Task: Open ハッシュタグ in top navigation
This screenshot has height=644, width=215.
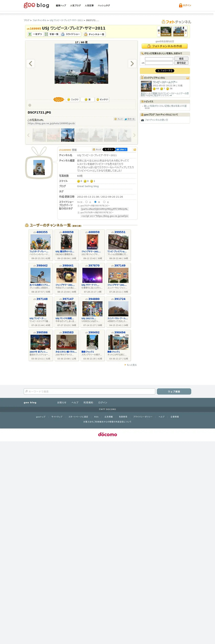Action: [104, 6]
